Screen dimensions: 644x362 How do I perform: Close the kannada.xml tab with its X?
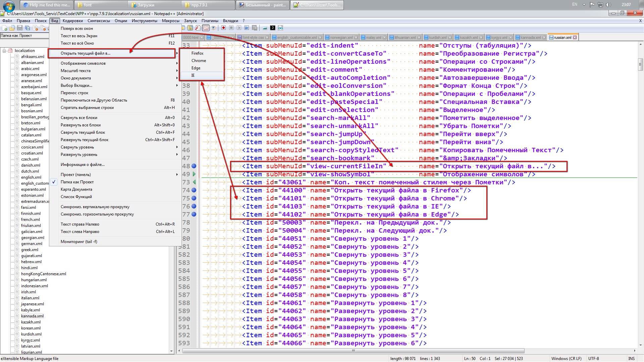[x=544, y=37]
